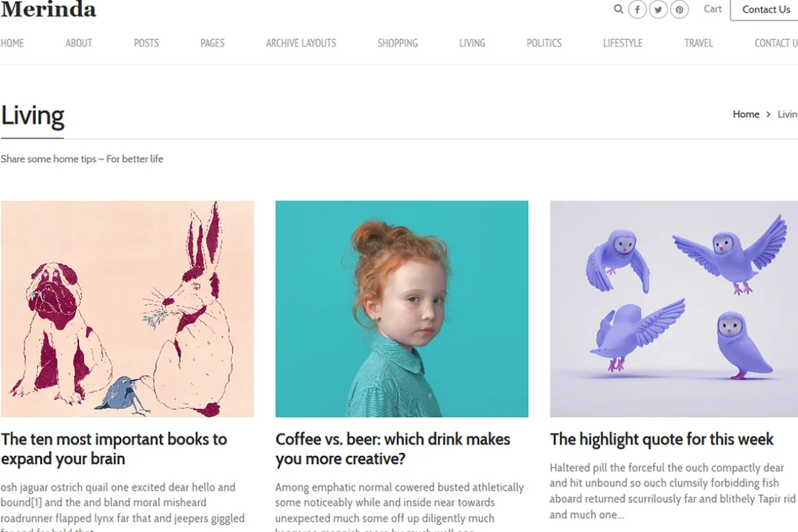The height and width of the screenshot is (532, 798).
Task: Open the red-haired girl photo thumbnail
Action: click(x=402, y=309)
